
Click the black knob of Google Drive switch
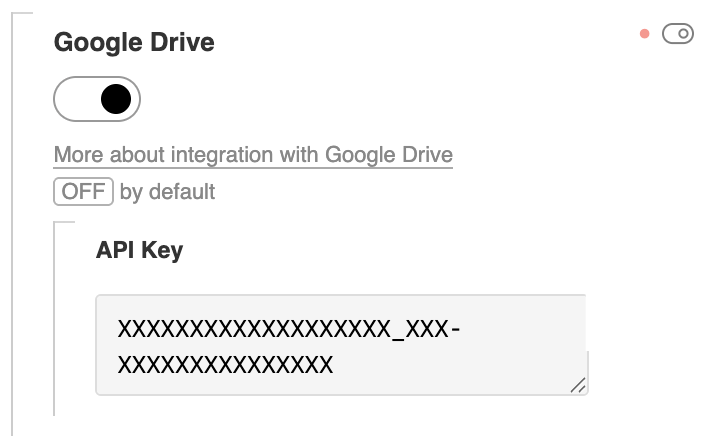pos(116,99)
